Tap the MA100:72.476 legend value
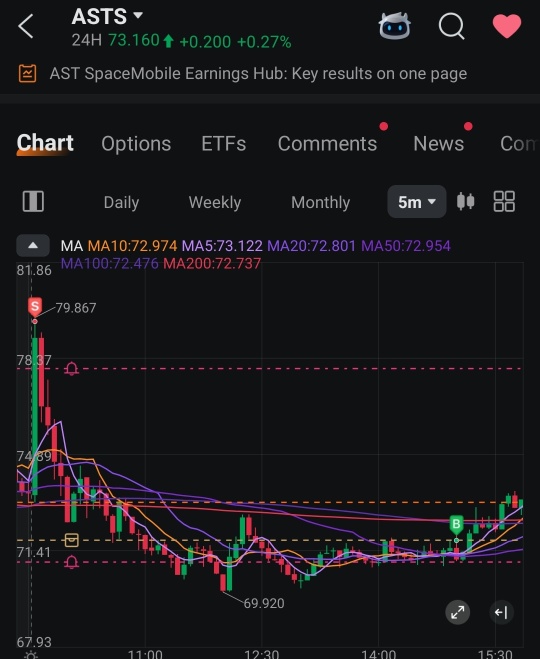The image size is (540, 659). tap(110, 264)
